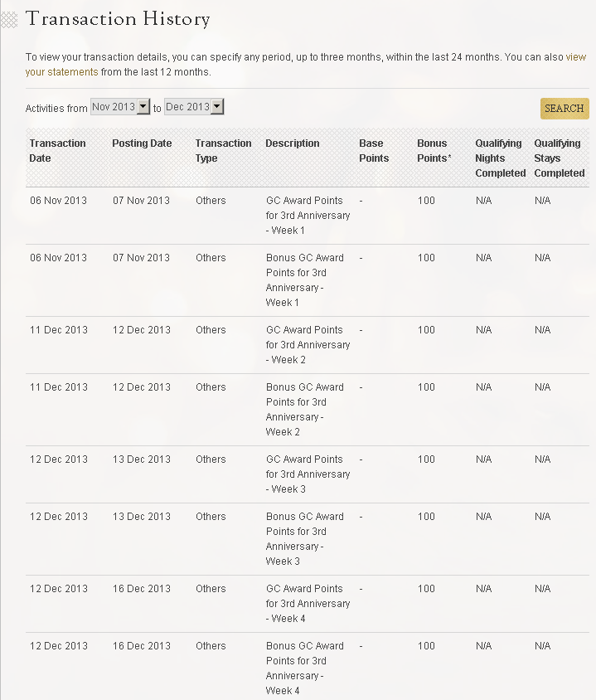The width and height of the screenshot is (596, 700).
Task: Select the GC Award Points Week 1 description
Action: [308, 215]
